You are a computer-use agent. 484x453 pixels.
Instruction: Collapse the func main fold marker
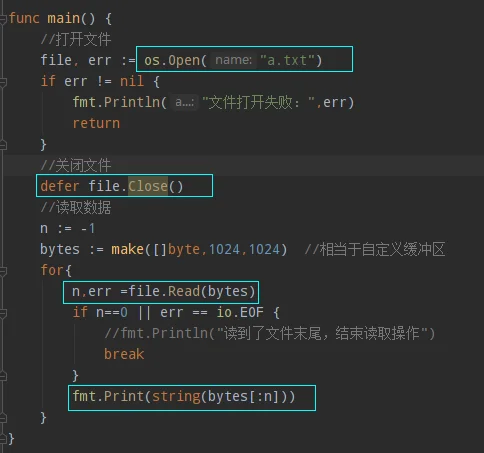[3, 19]
